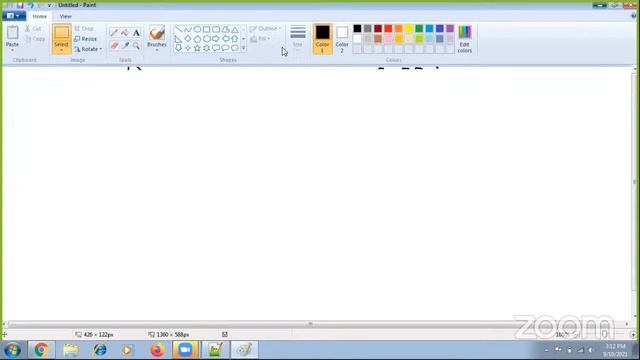Choose the Left arrow shape

pos(225,39)
